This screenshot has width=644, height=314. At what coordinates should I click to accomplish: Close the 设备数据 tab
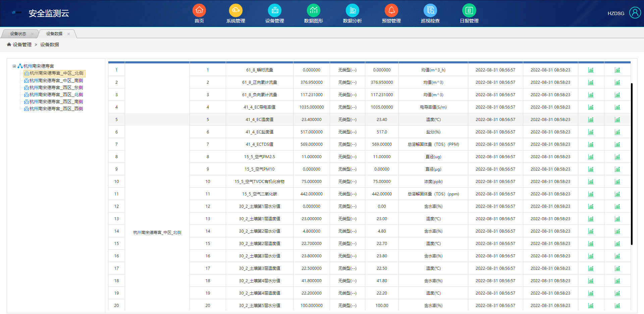tap(68, 34)
